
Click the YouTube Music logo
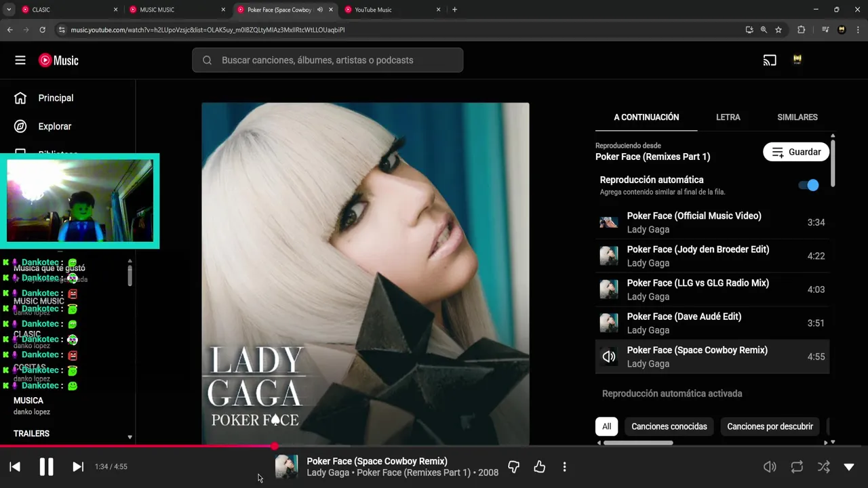58,60
